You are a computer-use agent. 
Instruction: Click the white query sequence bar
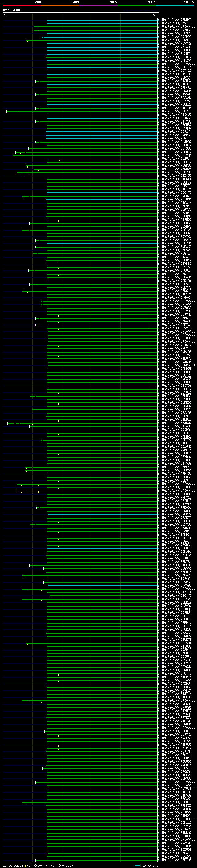(81, 12)
